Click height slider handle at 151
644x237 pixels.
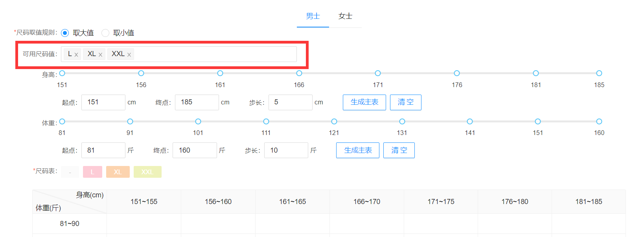coord(62,73)
